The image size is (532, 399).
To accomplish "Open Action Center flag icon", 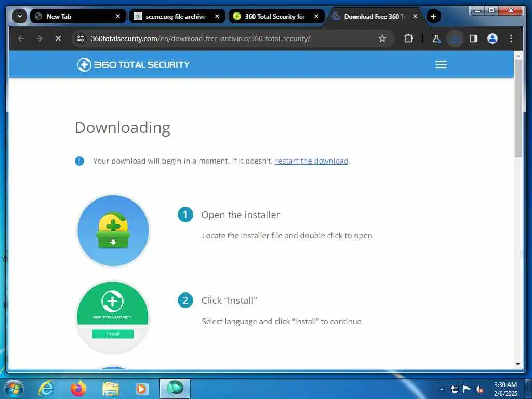I will pyautogui.click(x=467, y=389).
